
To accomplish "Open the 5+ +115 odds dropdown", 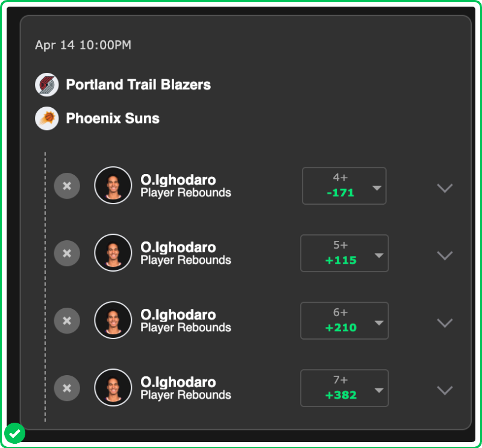I will point(344,254).
